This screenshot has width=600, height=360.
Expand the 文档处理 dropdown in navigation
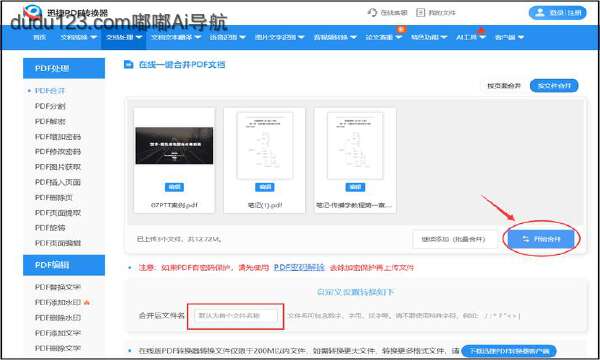pos(124,37)
